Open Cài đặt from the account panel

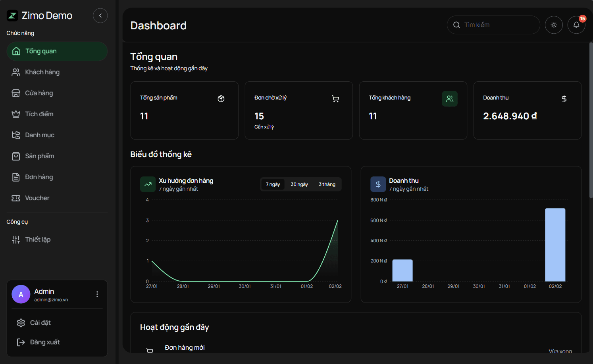point(40,322)
